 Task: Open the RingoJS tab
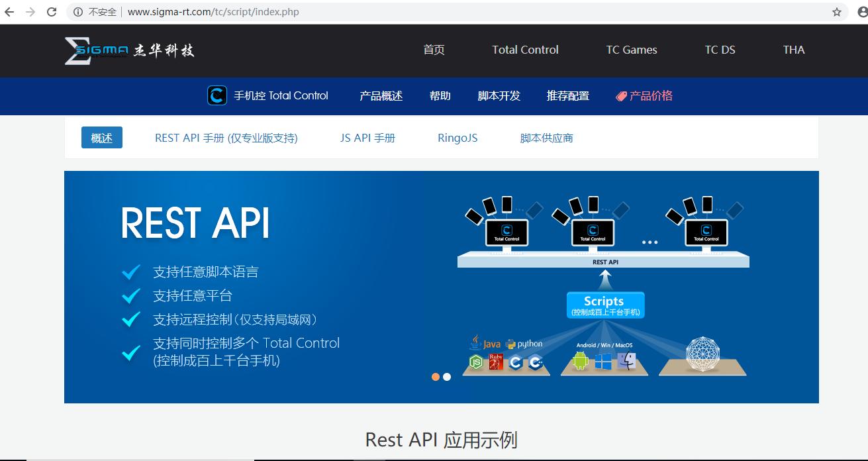pos(458,138)
